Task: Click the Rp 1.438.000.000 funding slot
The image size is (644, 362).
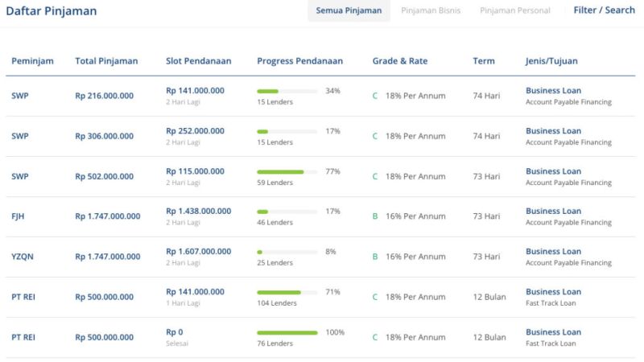Action: (198, 211)
